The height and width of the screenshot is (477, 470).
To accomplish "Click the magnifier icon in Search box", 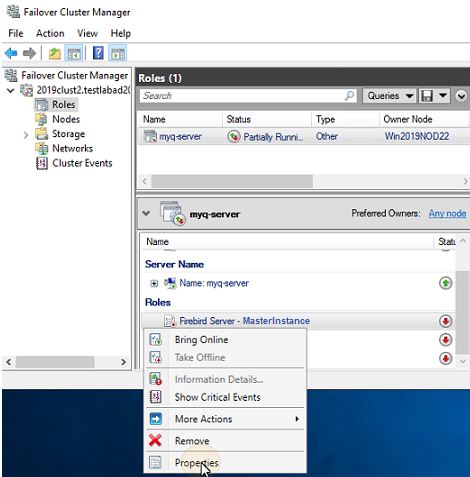I will click(x=349, y=96).
